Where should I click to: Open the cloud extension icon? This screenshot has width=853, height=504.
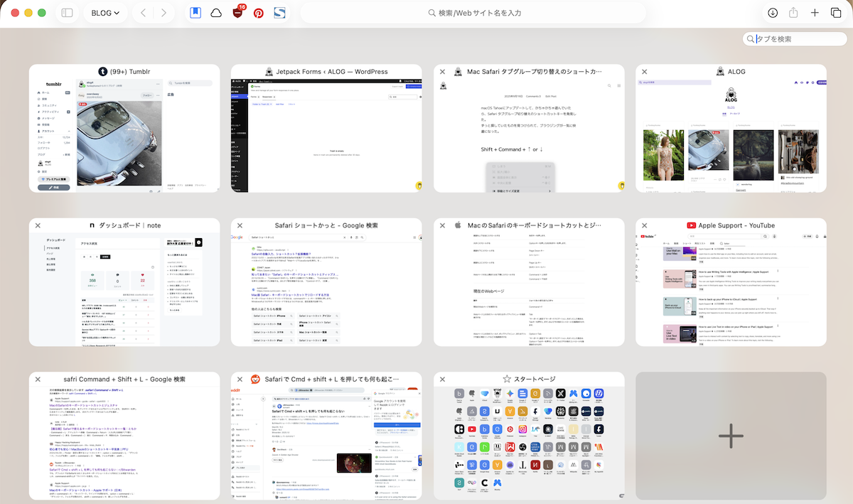pyautogui.click(x=216, y=13)
